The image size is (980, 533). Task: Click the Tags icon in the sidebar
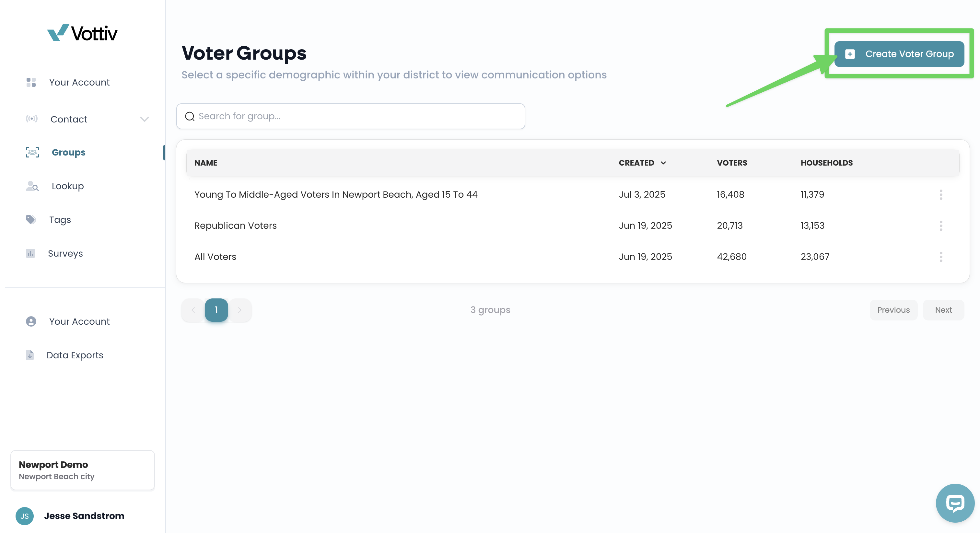pos(31,219)
